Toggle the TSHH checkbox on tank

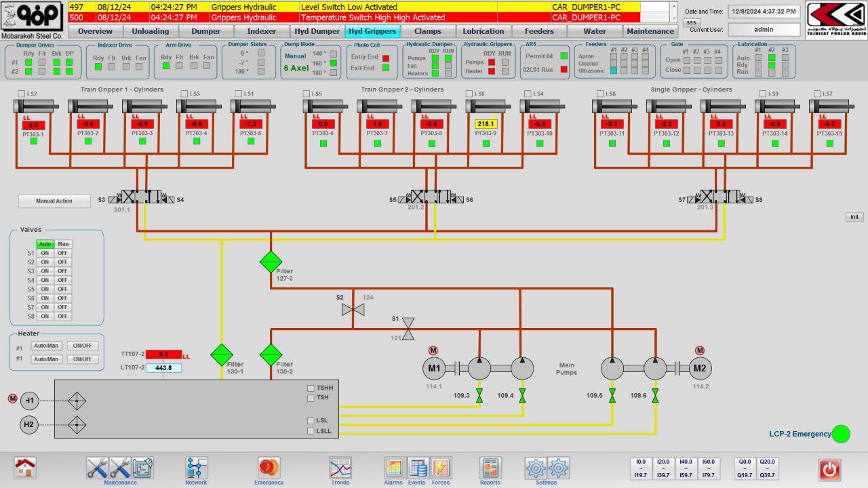coord(311,388)
